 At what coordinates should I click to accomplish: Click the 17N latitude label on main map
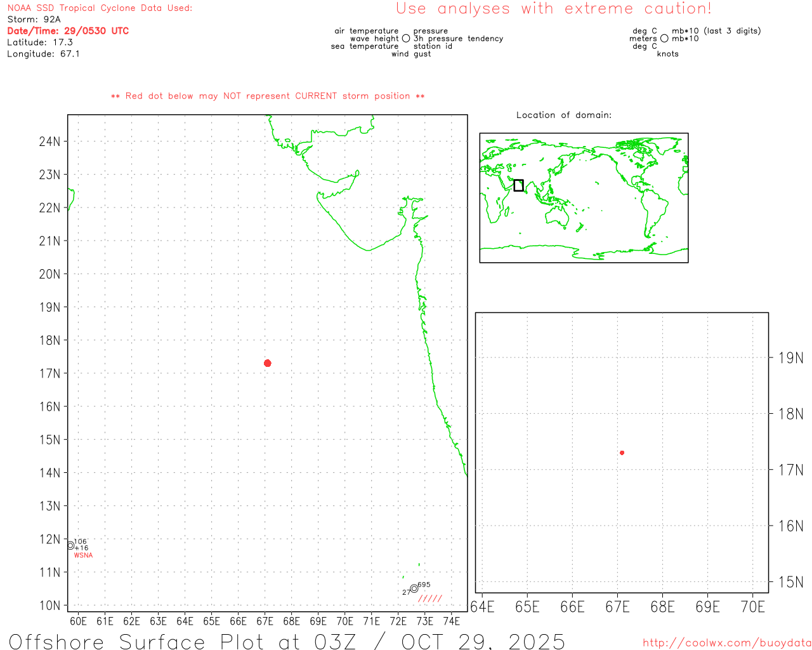(x=49, y=373)
